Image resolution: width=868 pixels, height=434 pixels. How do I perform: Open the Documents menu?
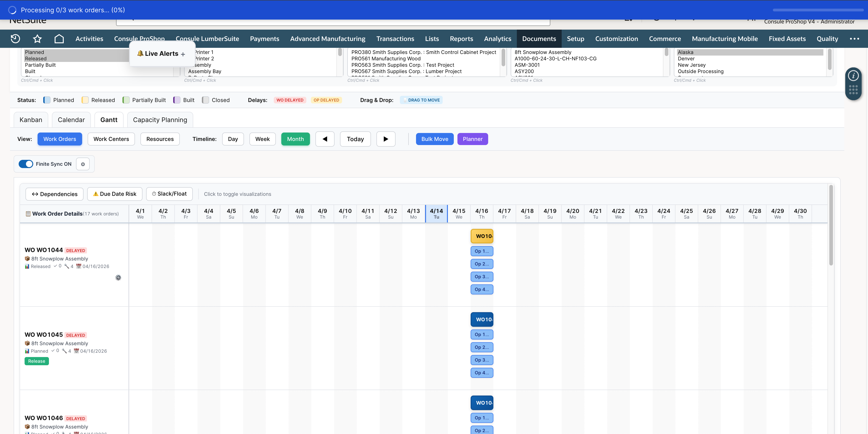539,39
